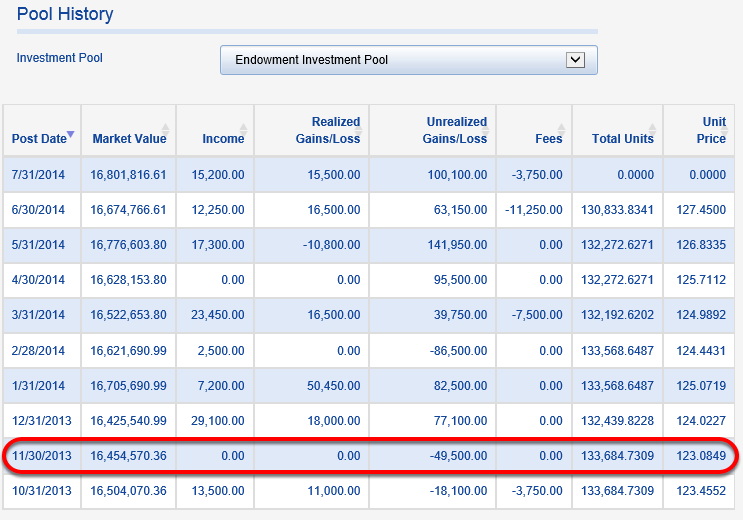The image size is (743, 520).
Task: Select the 6/30/2014 row market value 16,674,766.61
Action: pyautogui.click(x=128, y=210)
